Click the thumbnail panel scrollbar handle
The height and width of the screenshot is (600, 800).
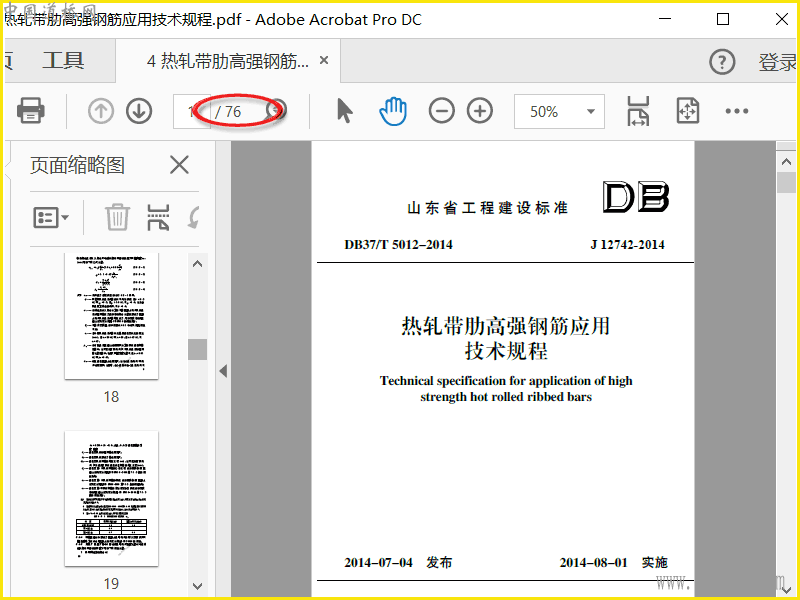[x=197, y=349]
